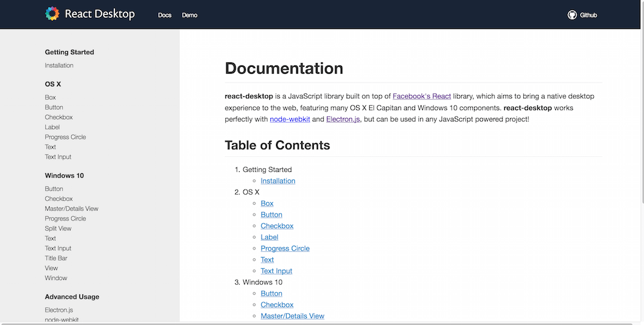Click the Github text link in header
644x325 pixels.
pos(588,15)
